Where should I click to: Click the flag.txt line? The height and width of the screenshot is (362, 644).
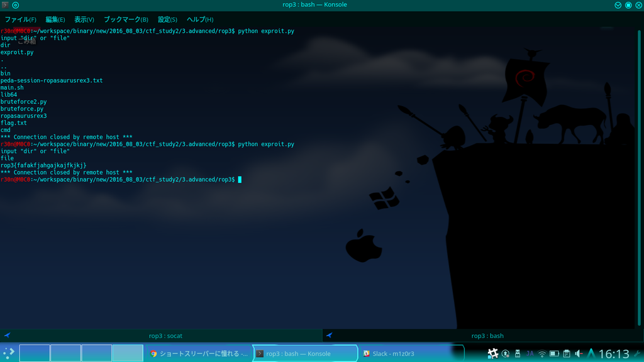coord(14,123)
